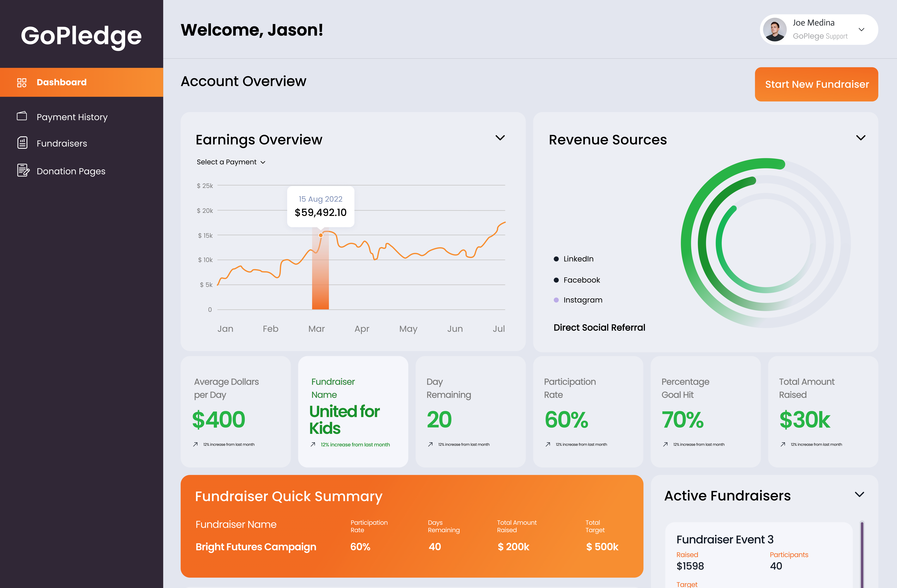The width and height of the screenshot is (897, 588).
Task: Click the Mar label on chart axis
Action: coord(317,329)
